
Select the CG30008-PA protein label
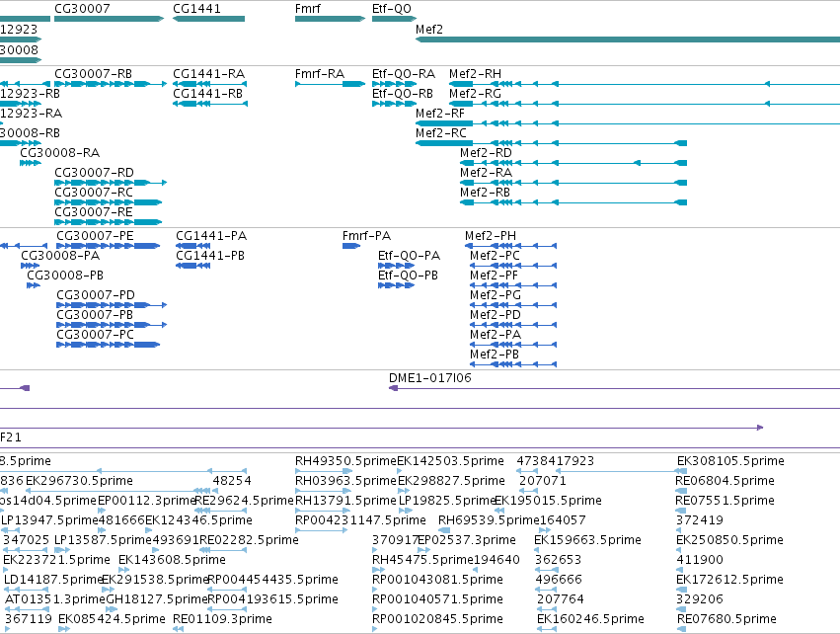tap(60, 256)
